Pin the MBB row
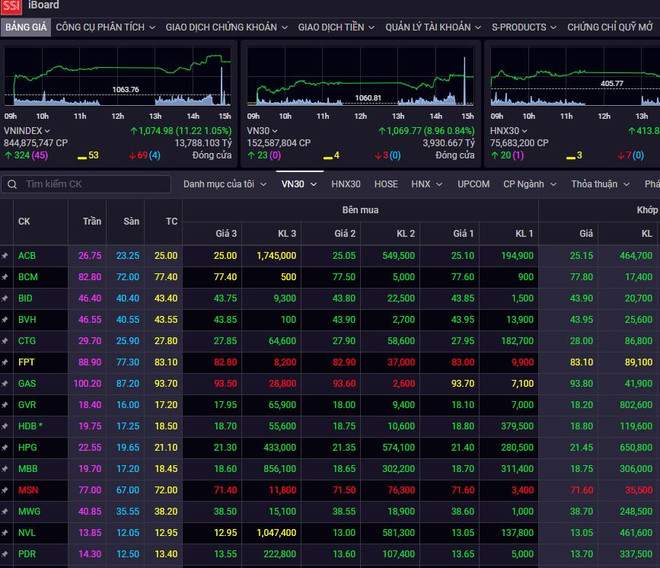Screen dimensions: 660x568 pos(5,469)
